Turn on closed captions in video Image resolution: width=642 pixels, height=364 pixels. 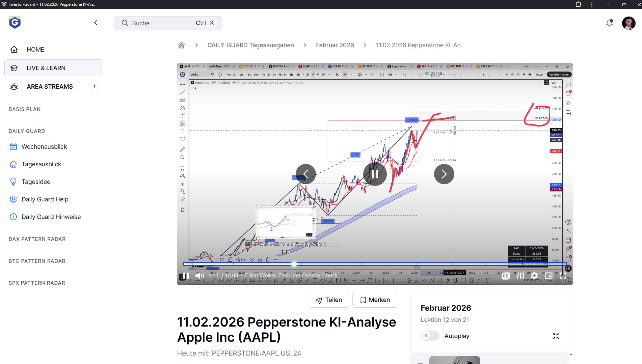coord(505,276)
